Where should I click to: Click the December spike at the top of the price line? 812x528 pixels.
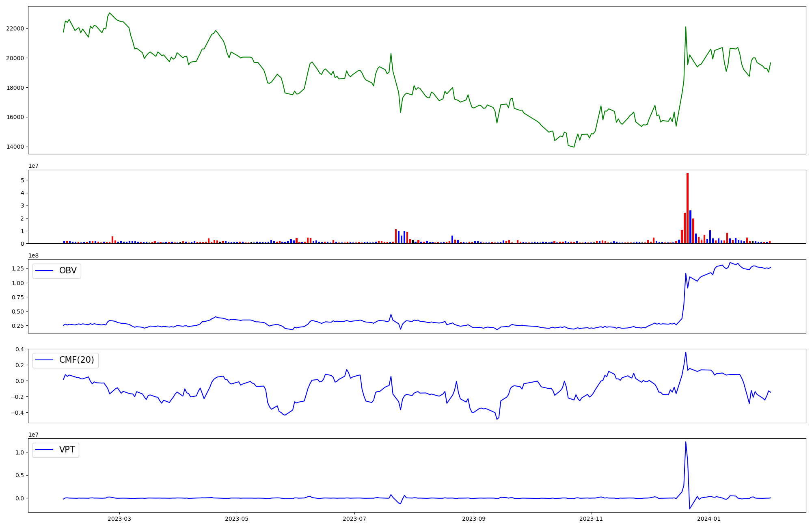686,27
